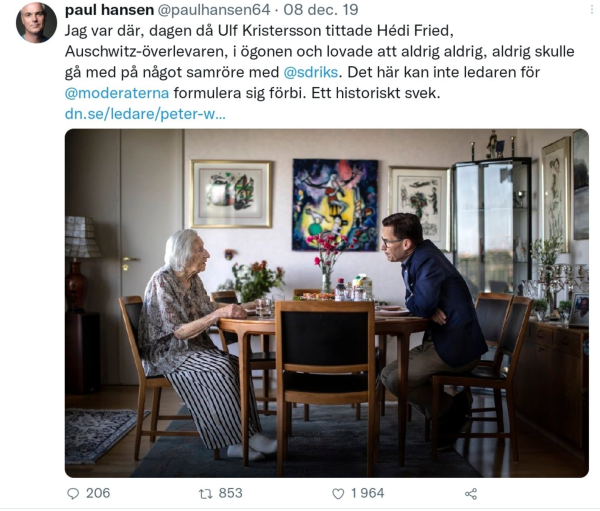Open paul hansen's profile picture

36,23
